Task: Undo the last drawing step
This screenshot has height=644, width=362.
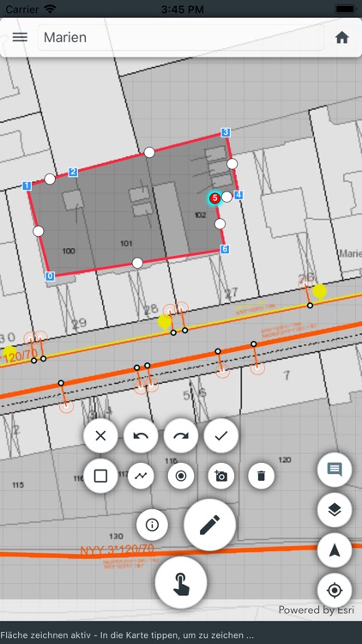Action: pos(141,435)
